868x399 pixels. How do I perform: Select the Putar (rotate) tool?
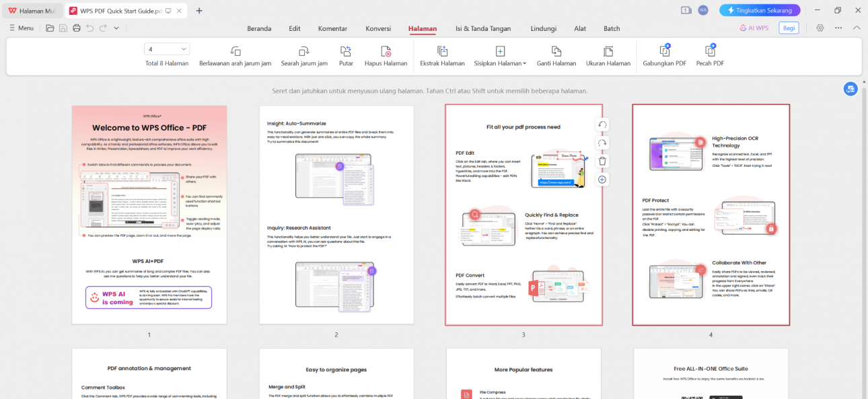click(x=345, y=54)
